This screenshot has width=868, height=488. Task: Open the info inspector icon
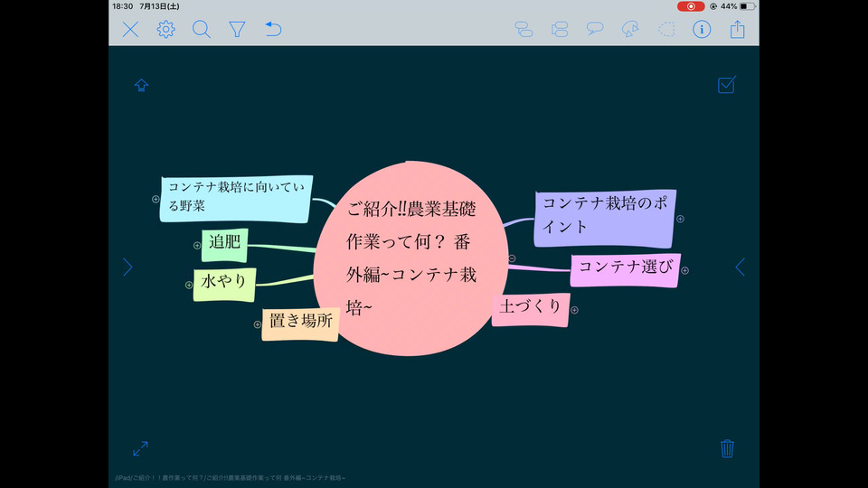tap(702, 29)
